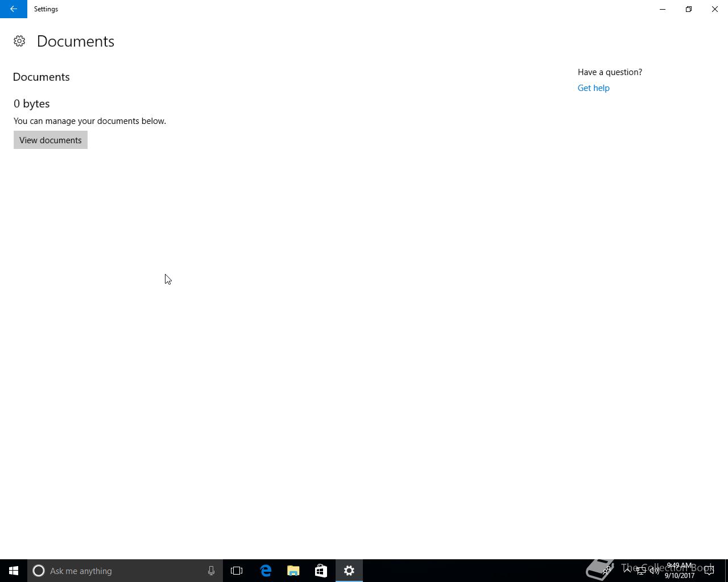The width and height of the screenshot is (728, 582).
Task: Show hidden system tray icons
Action: tap(627, 570)
